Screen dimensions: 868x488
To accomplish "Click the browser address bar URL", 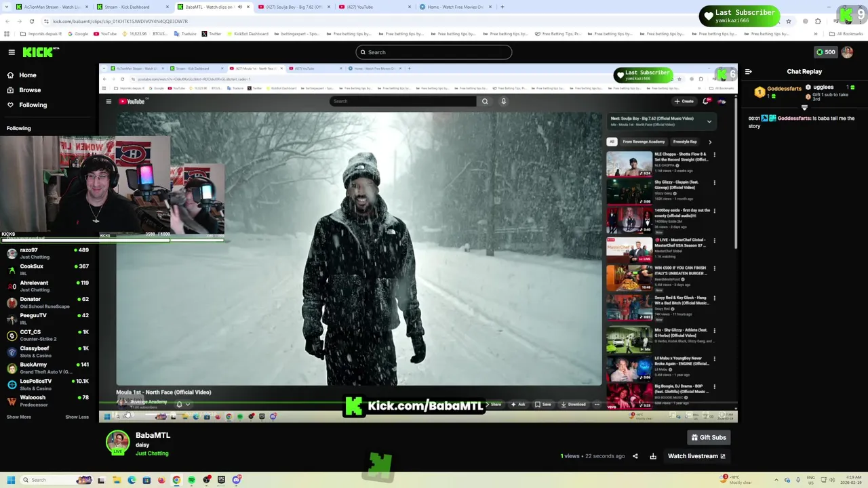I will pos(120,22).
